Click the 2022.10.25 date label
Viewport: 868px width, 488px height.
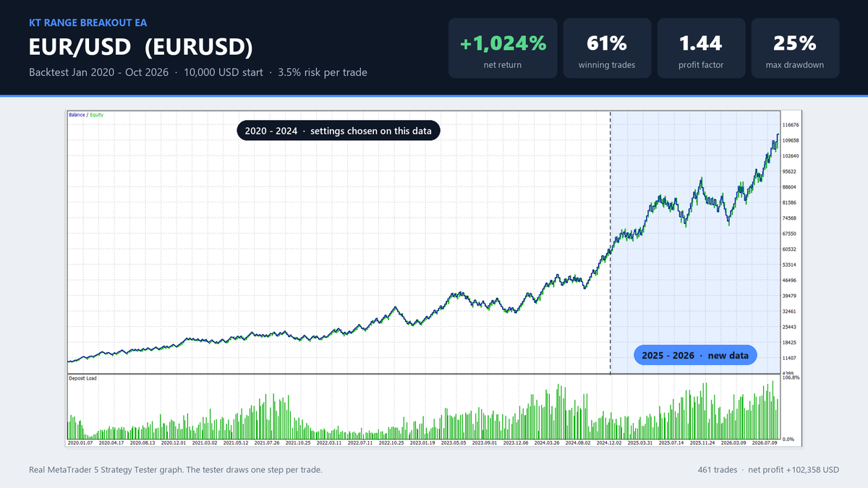(391, 443)
